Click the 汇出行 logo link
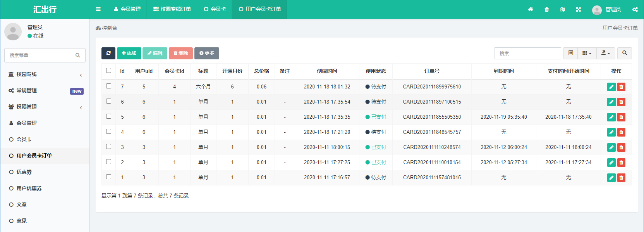This screenshot has height=232, width=644. click(x=45, y=9)
